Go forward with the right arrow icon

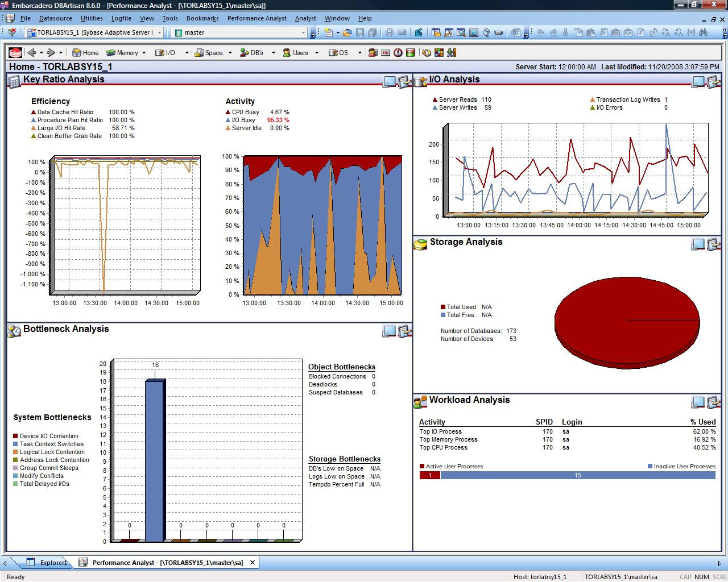[51, 53]
